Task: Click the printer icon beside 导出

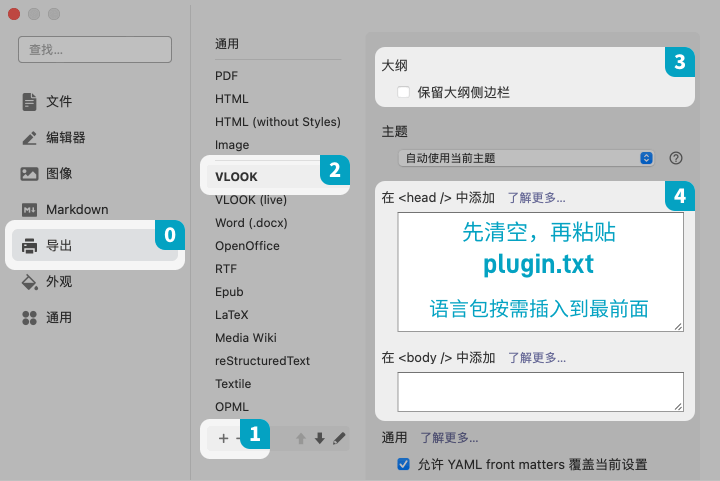Action: tap(29, 246)
